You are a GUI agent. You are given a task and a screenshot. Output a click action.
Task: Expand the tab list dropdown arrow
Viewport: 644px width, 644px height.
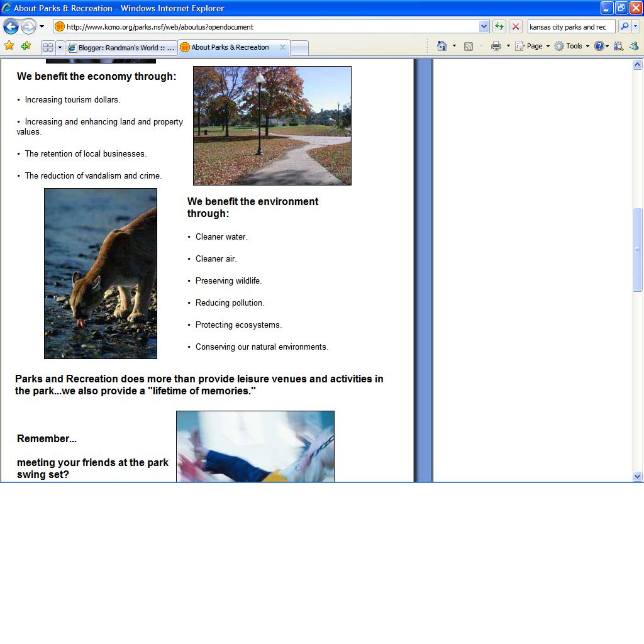point(60,48)
